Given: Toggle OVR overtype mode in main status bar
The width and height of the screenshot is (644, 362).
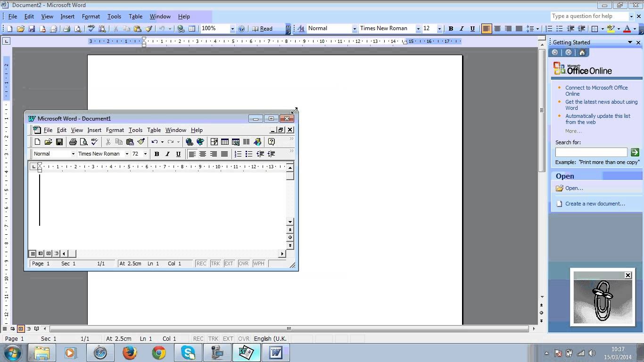Looking at the screenshot, I should coord(244,339).
